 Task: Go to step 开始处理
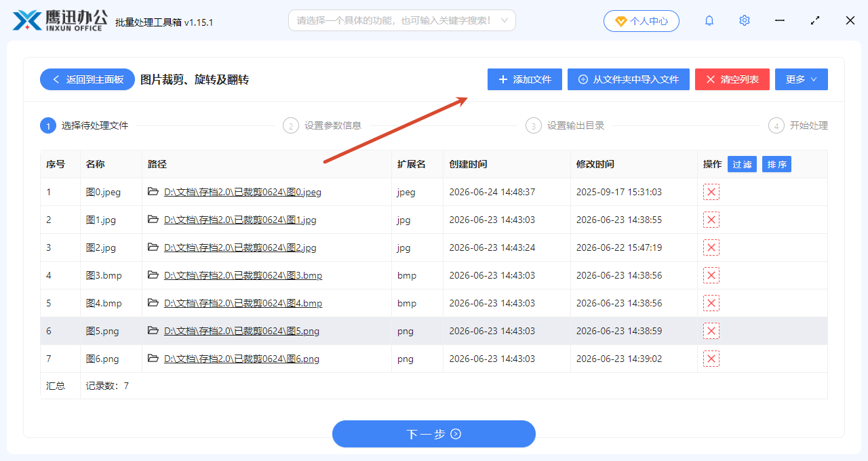coord(798,125)
